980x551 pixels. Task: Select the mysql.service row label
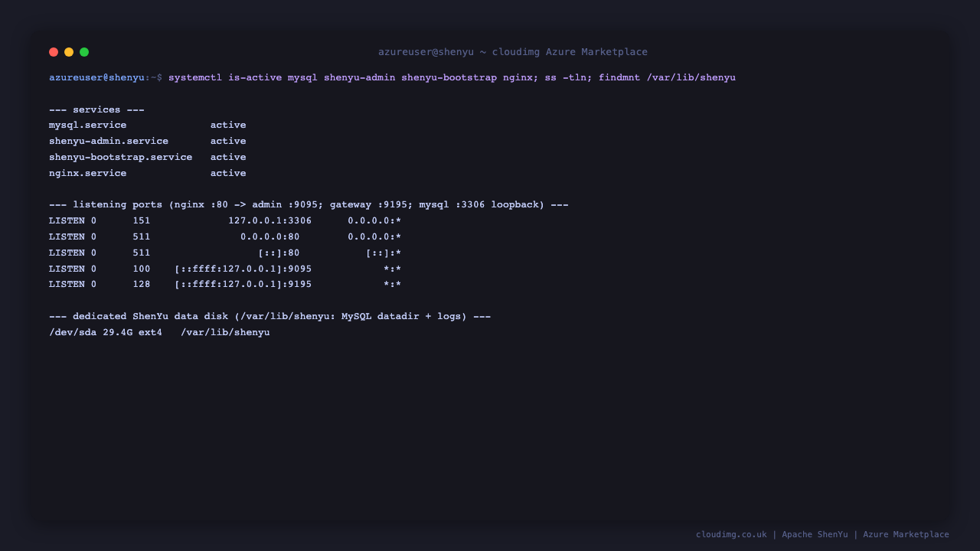pyautogui.click(x=88, y=125)
